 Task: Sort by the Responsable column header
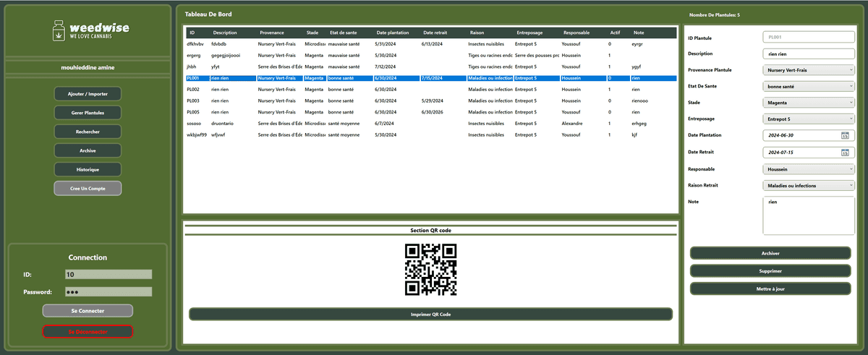pos(576,33)
